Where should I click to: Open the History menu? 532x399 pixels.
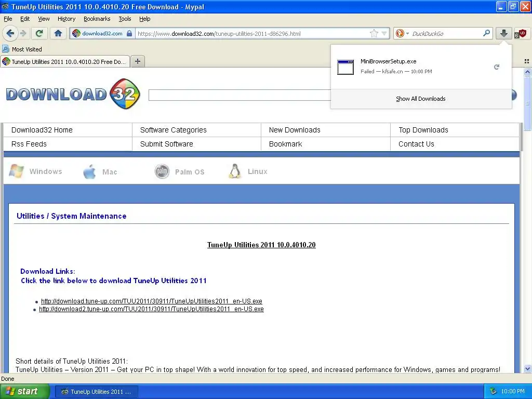coord(66,19)
